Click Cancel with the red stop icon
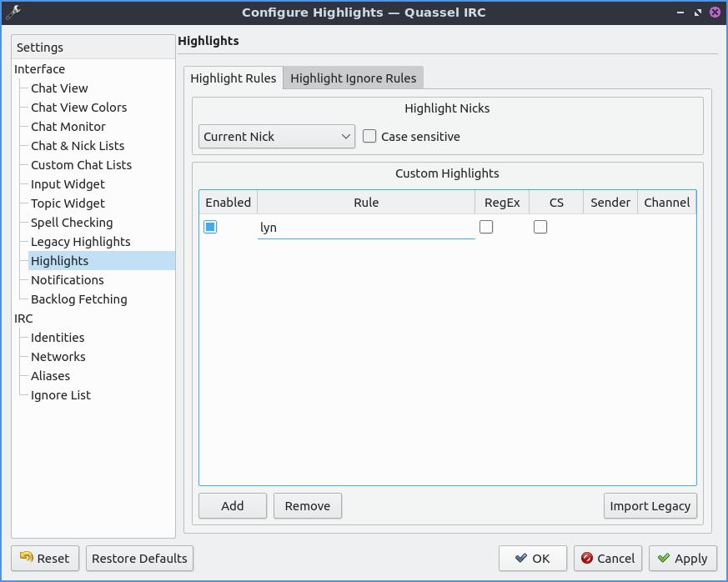Image resolution: width=728 pixels, height=582 pixels. [608, 559]
